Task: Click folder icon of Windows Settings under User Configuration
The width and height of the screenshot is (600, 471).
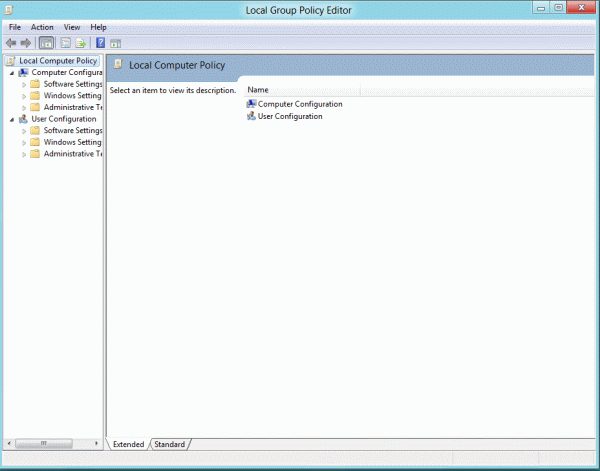Action: pyautogui.click(x=35, y=142)
